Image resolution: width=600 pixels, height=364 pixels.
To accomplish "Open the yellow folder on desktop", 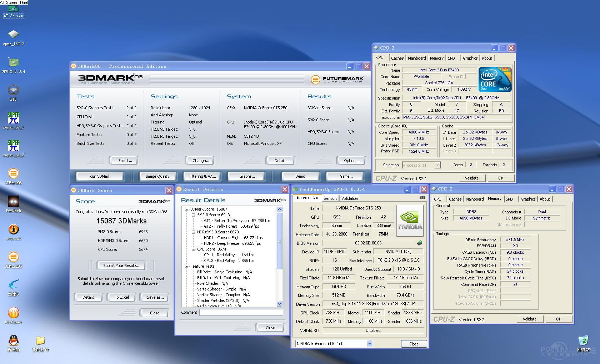I will (x=40, y=343).
